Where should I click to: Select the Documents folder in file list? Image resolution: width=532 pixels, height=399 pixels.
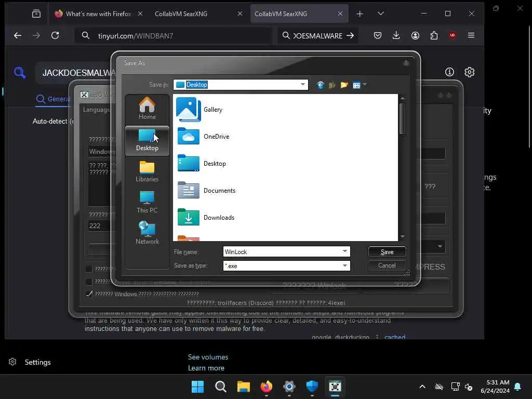coord(206,190)
